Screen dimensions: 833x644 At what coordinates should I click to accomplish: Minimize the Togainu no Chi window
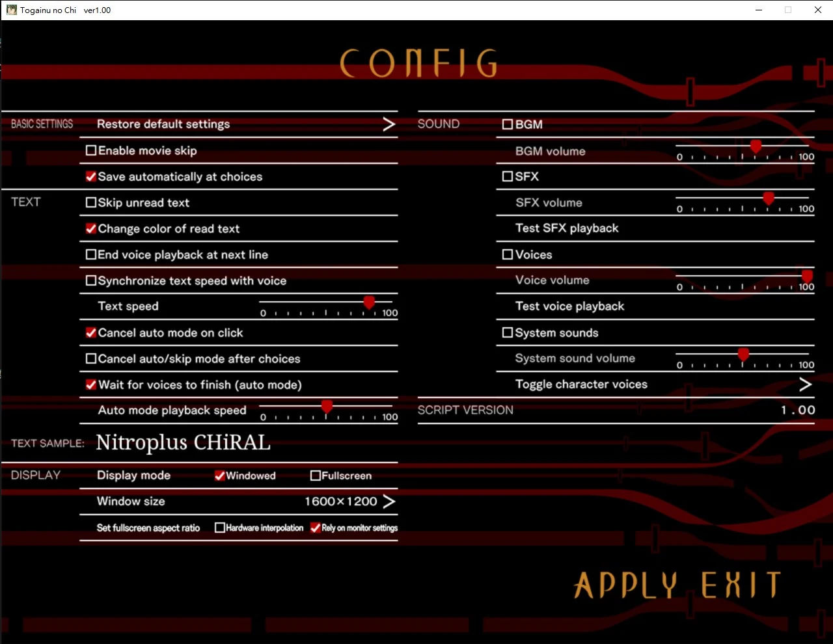[x=759, y=10]
